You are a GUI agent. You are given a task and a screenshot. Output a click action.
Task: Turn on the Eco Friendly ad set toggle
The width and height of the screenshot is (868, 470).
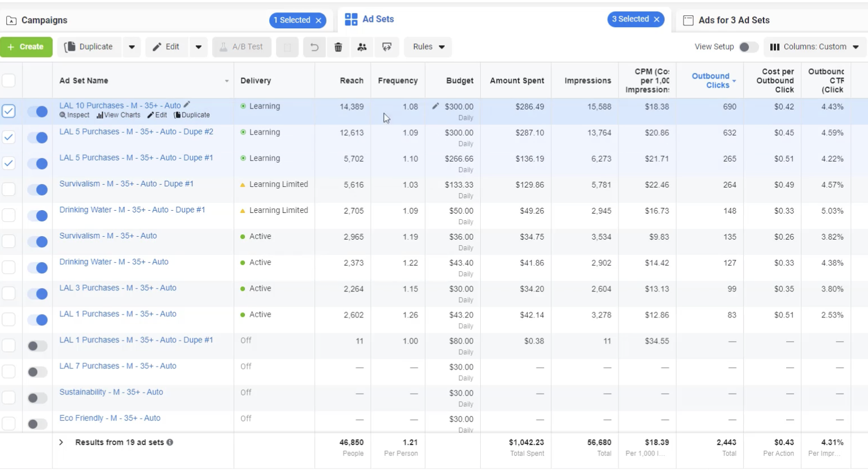click(38, 424)
